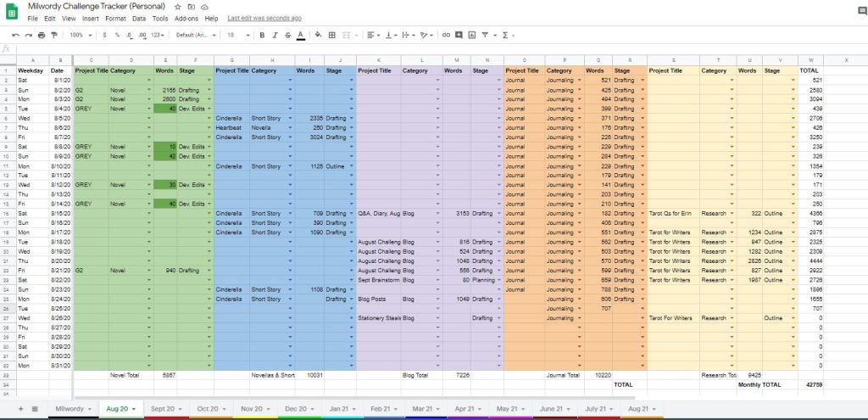Select the paint format roller icon
The height and width of the screenshot is (420, 868).
53,35
